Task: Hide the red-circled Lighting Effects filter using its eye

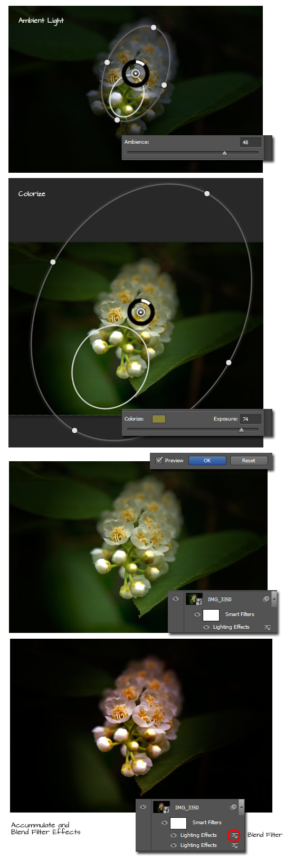Action: [174, 835]
